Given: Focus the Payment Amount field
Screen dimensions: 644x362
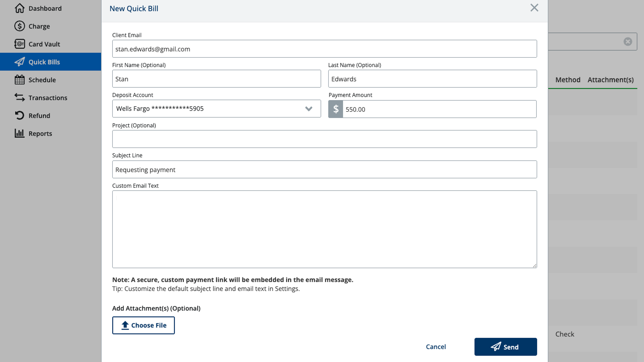Looking at the screenshot, I should [x=439, y=109].
